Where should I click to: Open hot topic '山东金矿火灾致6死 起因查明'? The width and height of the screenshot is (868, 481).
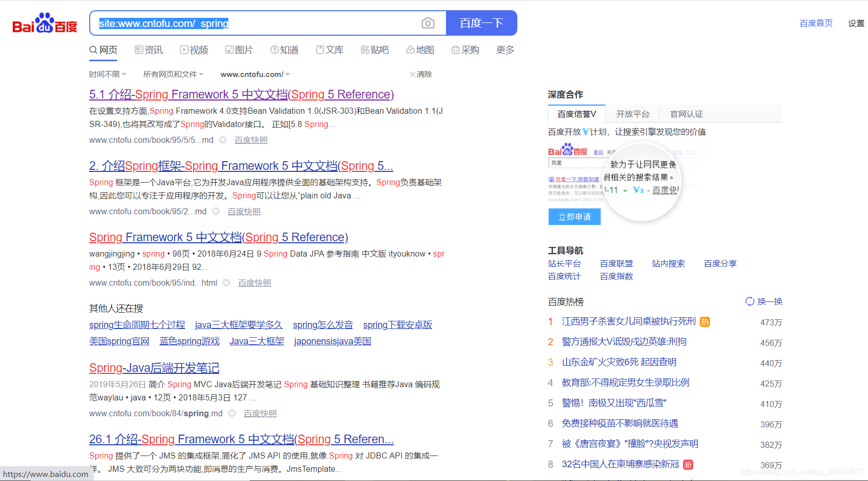[619, 362]
